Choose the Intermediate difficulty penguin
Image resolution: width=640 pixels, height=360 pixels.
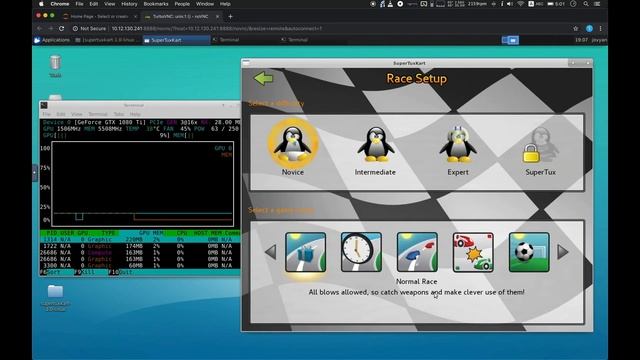tap(375, 151)
